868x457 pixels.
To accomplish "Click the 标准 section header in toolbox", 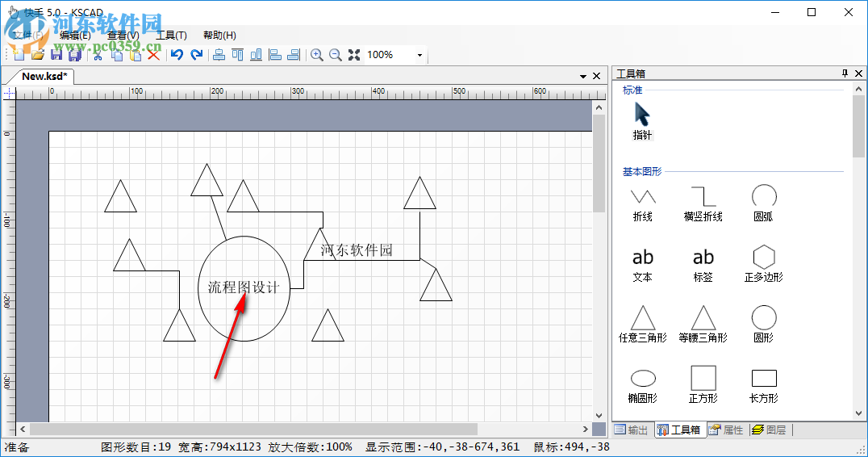I will [632, 90].
